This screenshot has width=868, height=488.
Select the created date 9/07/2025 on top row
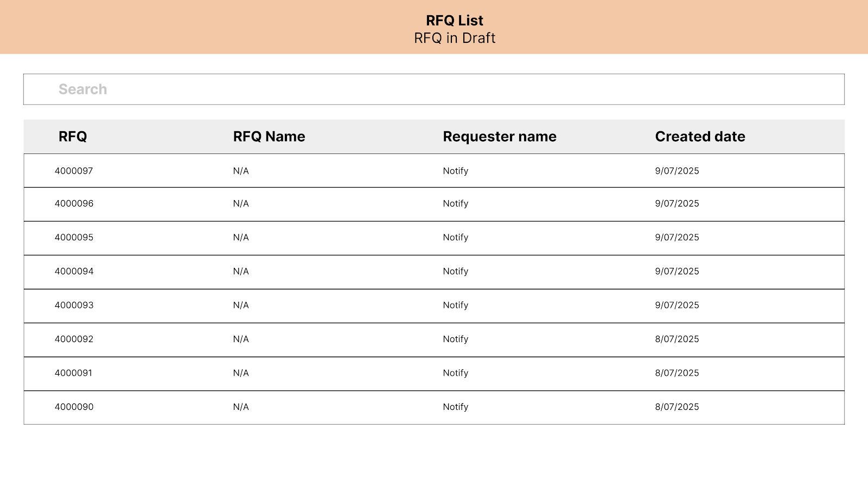click(677, 170)
